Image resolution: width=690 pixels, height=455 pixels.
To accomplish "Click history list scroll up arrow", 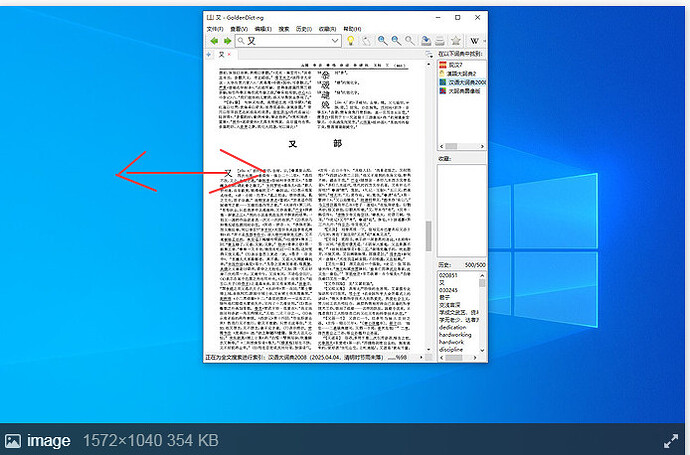I will pos(482,275).
